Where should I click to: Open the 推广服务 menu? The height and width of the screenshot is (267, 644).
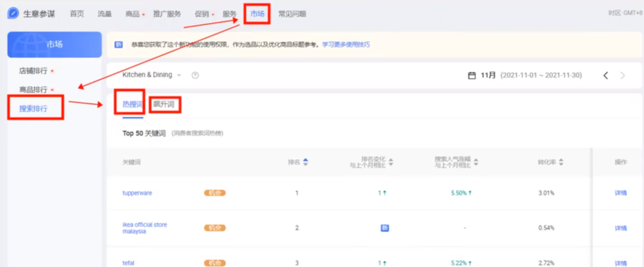coord(167,14)
